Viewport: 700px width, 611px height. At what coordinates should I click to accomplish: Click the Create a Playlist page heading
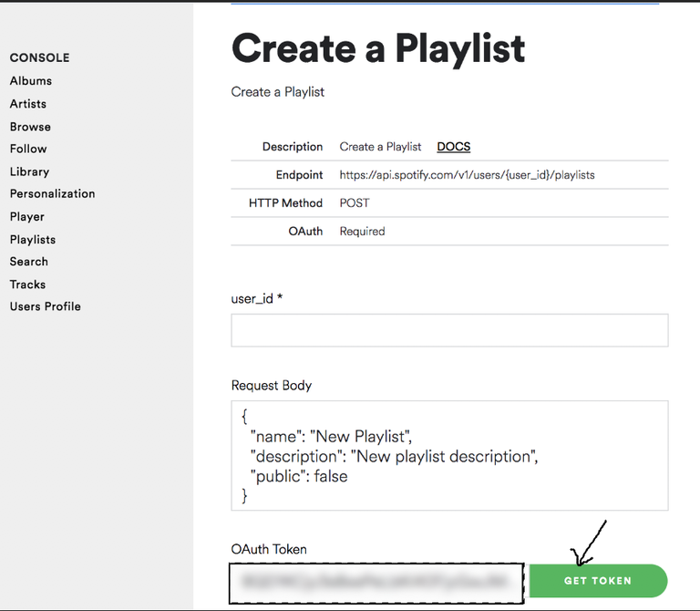378,47
